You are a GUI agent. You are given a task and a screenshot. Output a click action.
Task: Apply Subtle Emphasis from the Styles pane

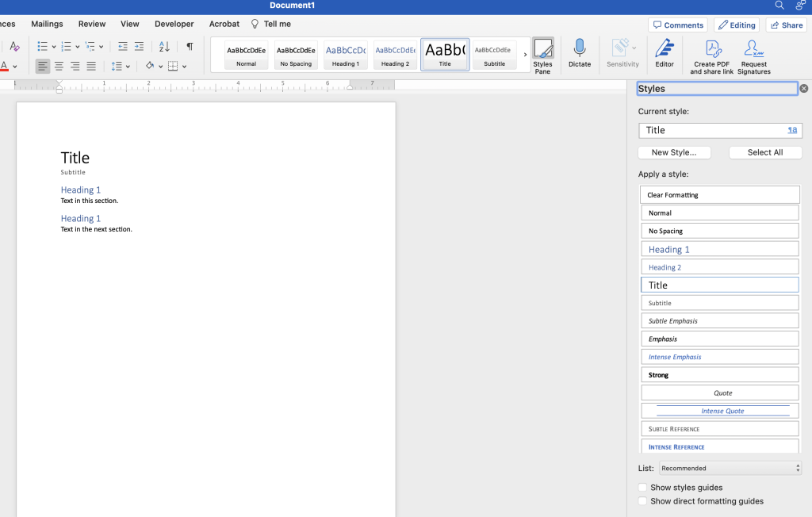tap(720, 320)
